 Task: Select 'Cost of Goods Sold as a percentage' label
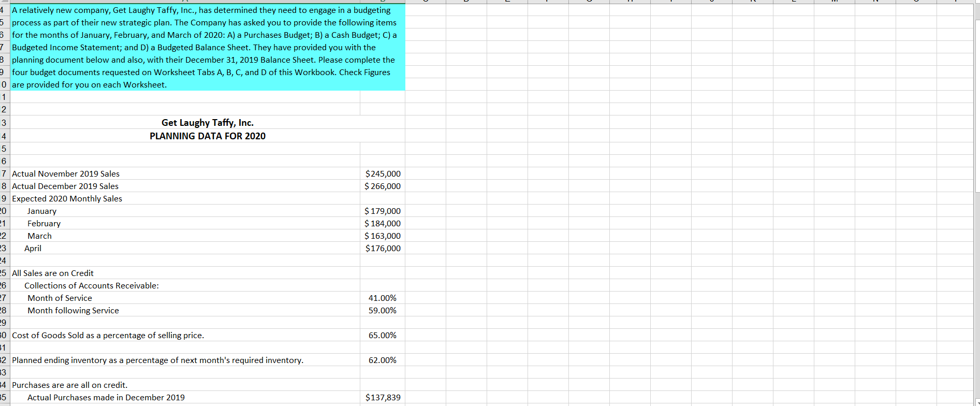coord(108,335)
